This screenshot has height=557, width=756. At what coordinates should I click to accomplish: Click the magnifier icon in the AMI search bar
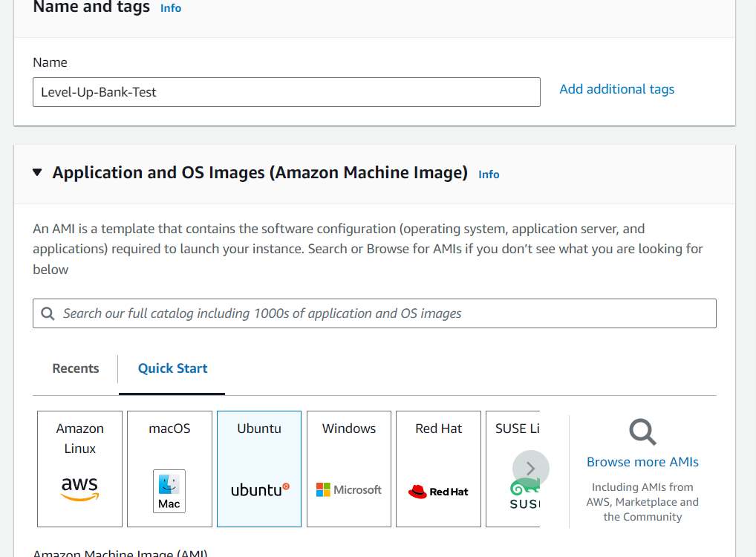click(x=47, y=313)
